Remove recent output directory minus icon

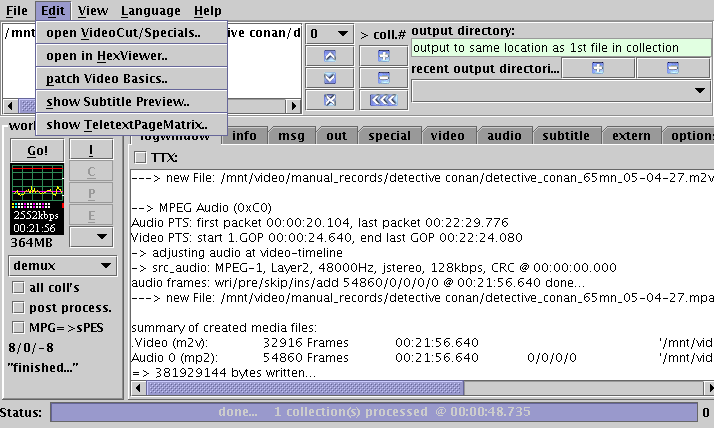672,68
